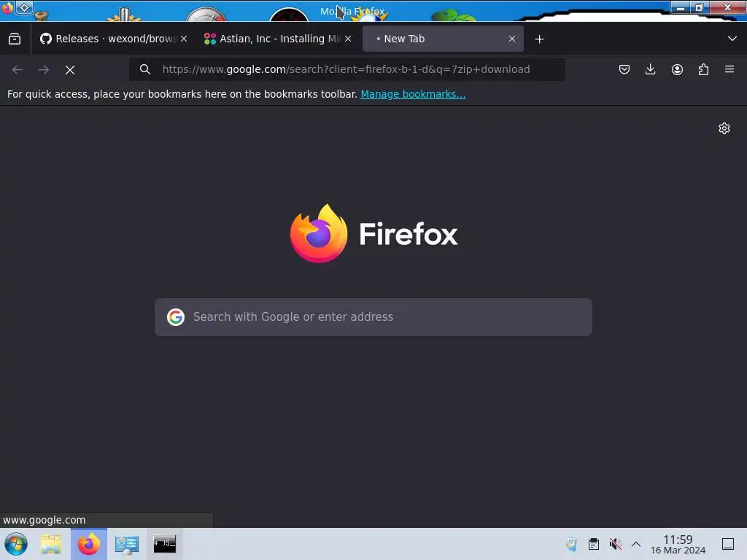Screen dimensions: 747x560
Task: Open the file manager from taskbar
Action: point(52,544)
